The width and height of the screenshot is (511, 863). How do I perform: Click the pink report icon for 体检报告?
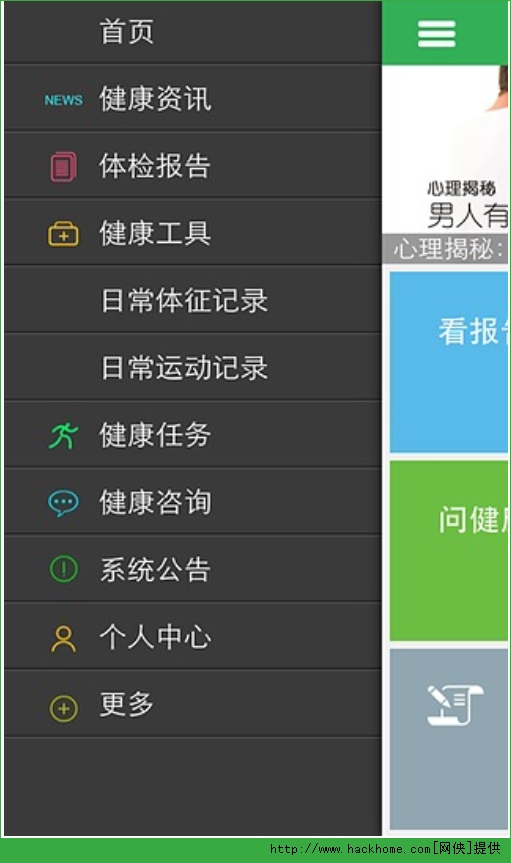pos(64,167)
